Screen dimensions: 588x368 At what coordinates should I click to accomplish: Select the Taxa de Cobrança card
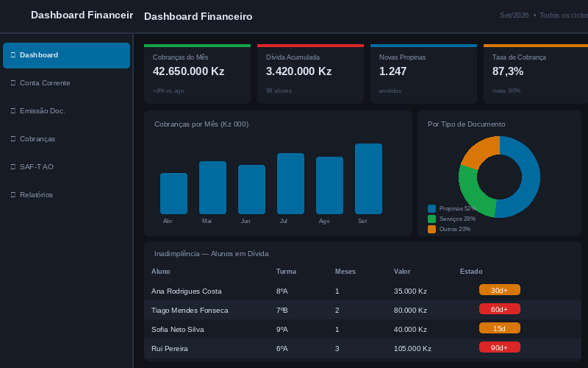pyautogui.click(x=536, y=74)
